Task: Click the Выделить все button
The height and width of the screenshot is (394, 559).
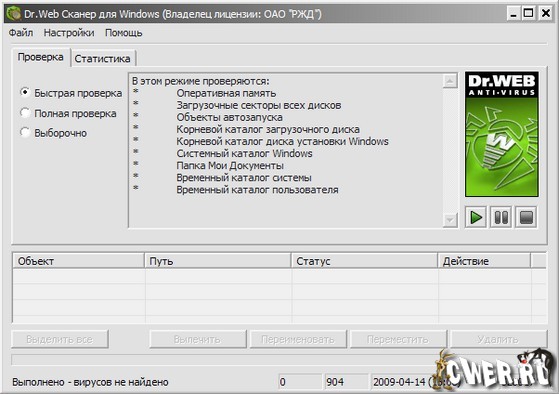Action: [60, 339]
